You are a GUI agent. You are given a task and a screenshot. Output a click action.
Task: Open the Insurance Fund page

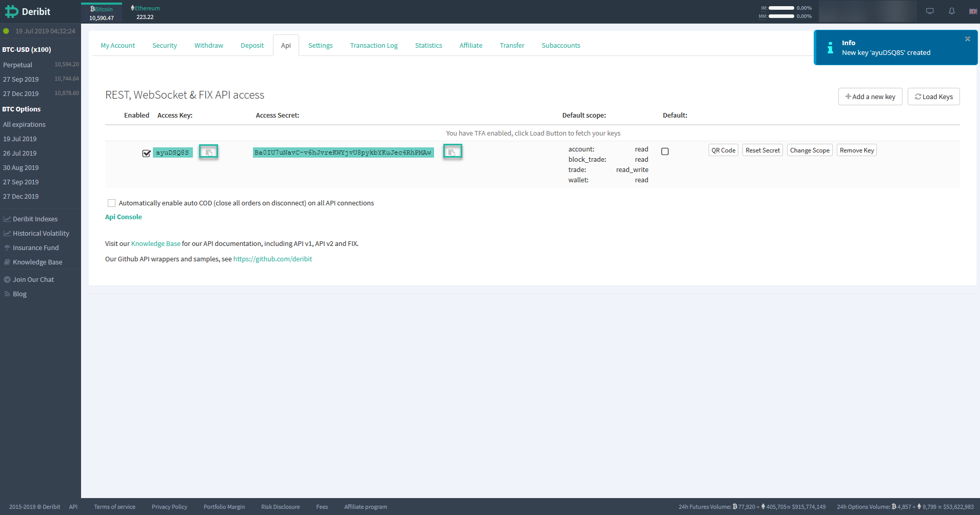(35, 247)
